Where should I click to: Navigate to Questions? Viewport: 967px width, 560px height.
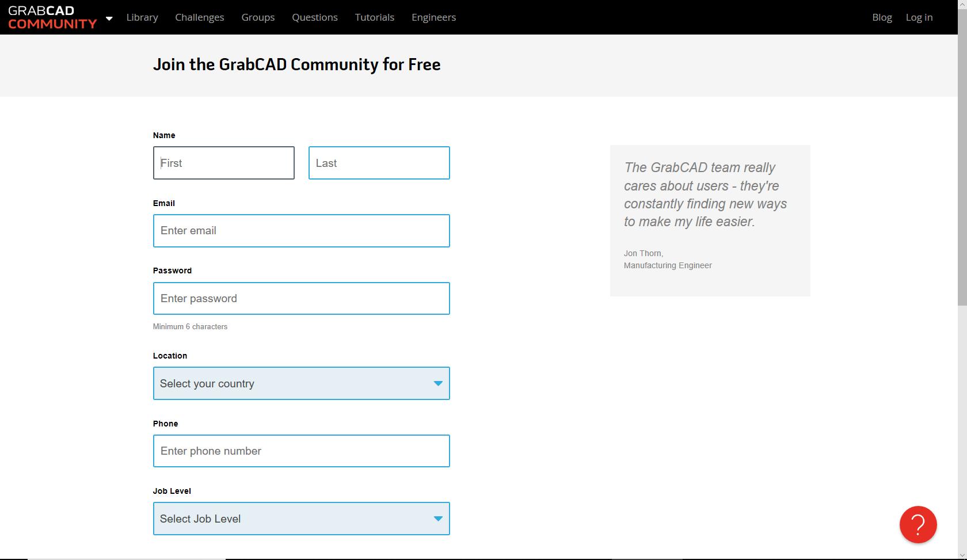pos(314,17)
